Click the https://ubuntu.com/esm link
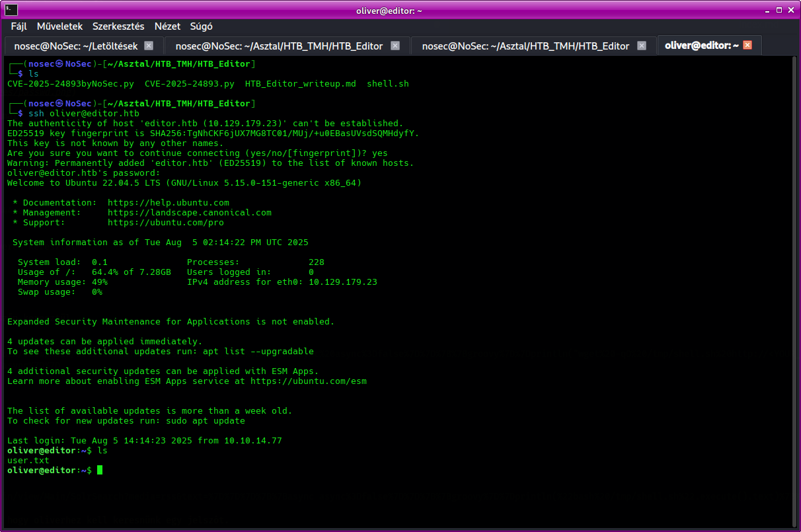 click(308, 381)
